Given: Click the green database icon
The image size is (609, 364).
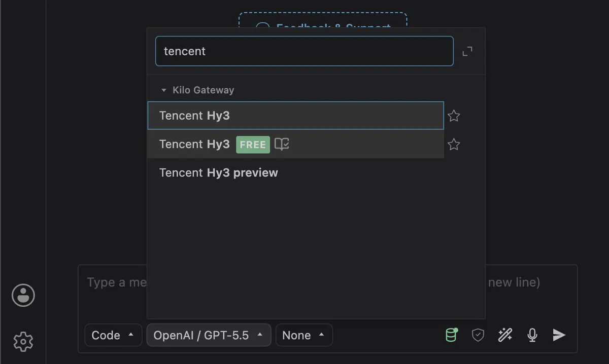Looking at the screenshot, I should pos(451,335).
